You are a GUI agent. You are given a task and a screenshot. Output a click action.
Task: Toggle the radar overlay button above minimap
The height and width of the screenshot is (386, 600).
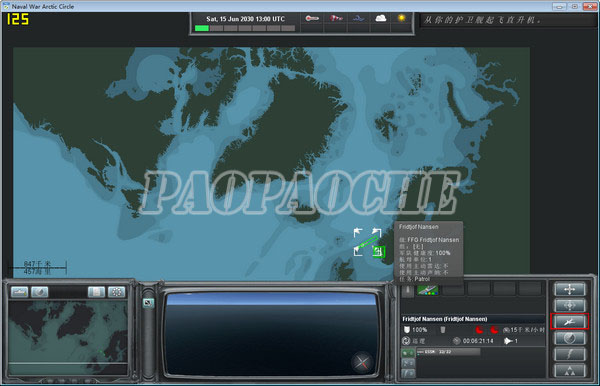(x=39, y=292)
